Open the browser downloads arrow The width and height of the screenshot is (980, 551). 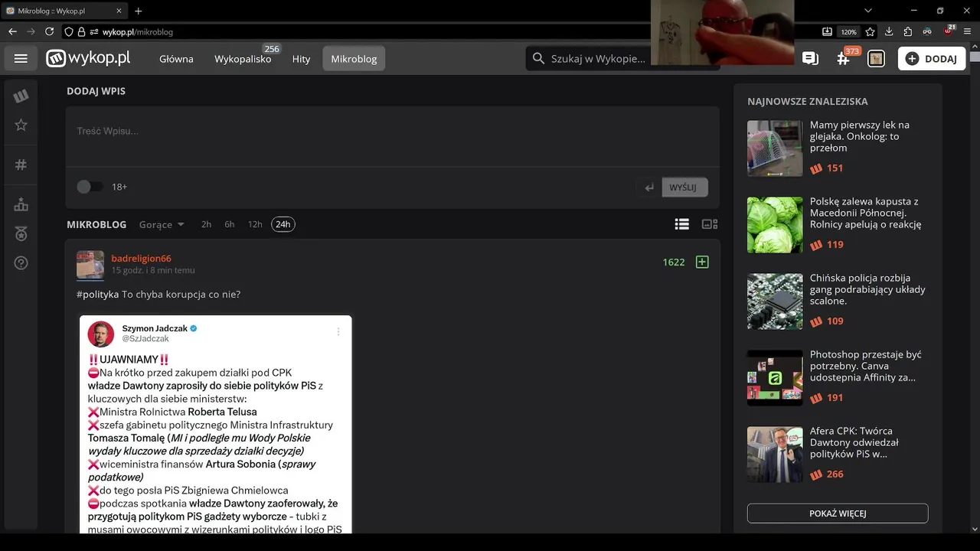889,32
